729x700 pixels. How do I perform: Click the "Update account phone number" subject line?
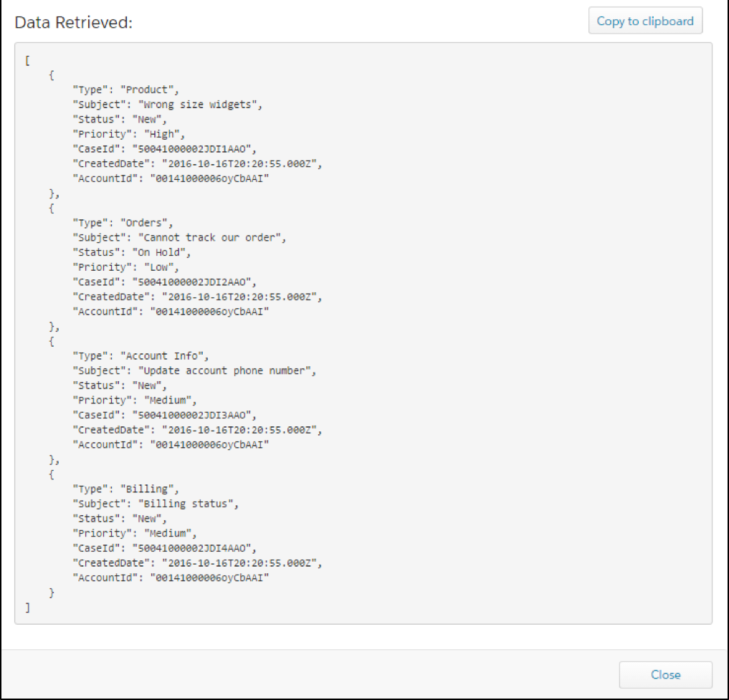pos(194,371)
